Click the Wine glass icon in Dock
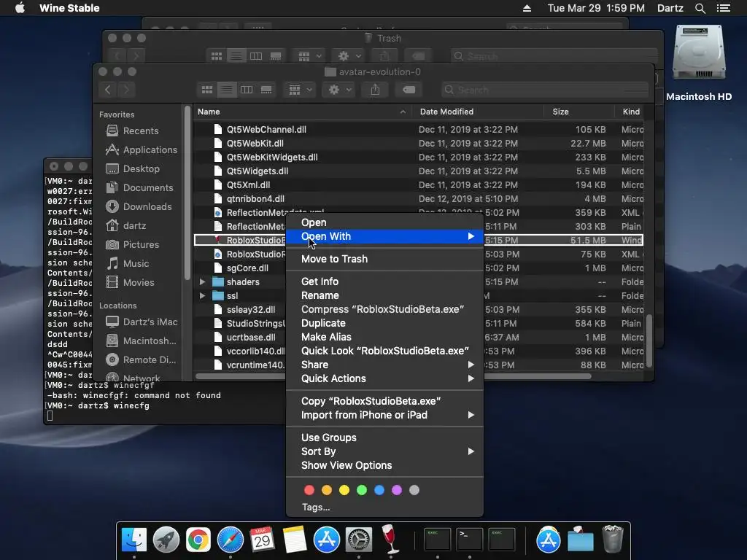The height and width of the screenshot is (560, 747). tap(390, 539)
